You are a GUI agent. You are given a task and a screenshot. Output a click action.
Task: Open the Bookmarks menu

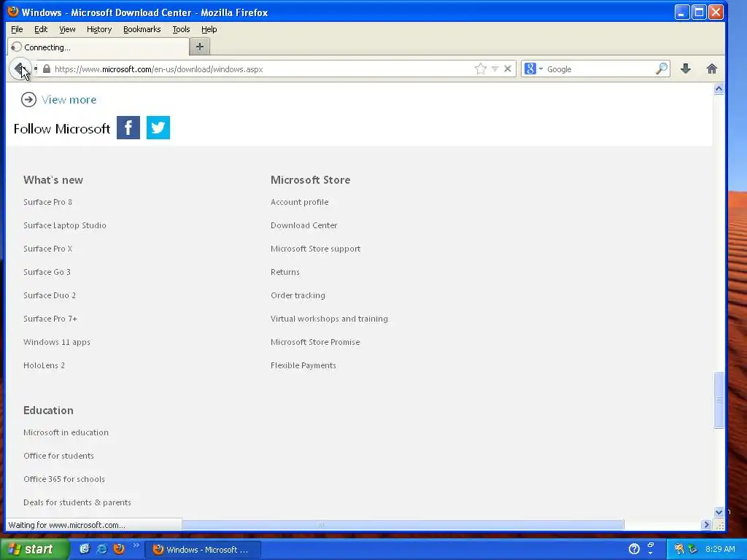142,29
